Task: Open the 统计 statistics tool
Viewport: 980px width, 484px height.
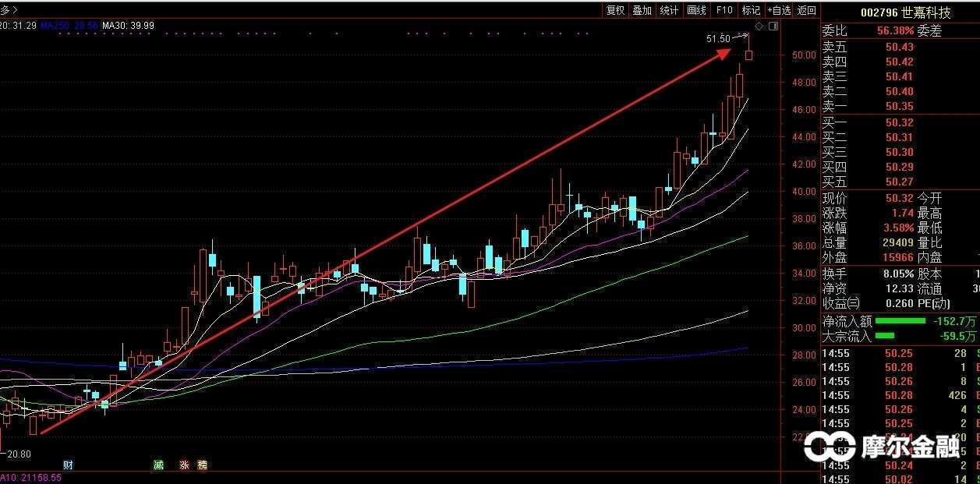Action: click(x=669, y=10)
